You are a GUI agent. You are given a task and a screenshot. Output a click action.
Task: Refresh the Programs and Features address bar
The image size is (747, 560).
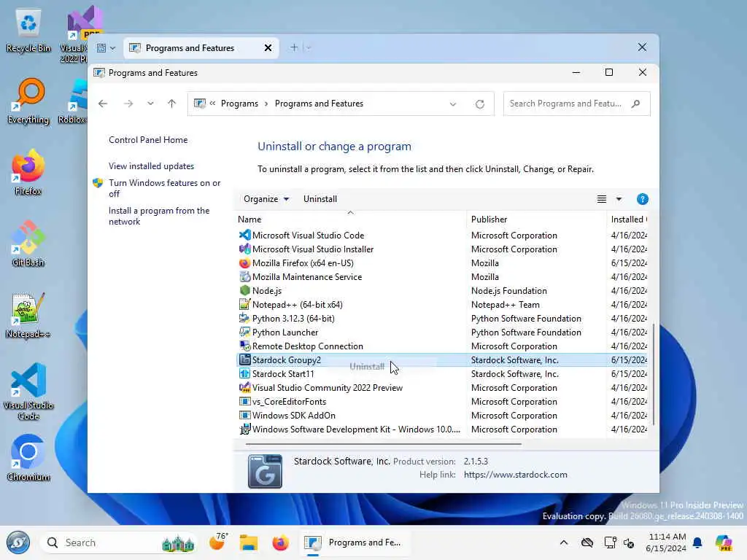point(480,104)
